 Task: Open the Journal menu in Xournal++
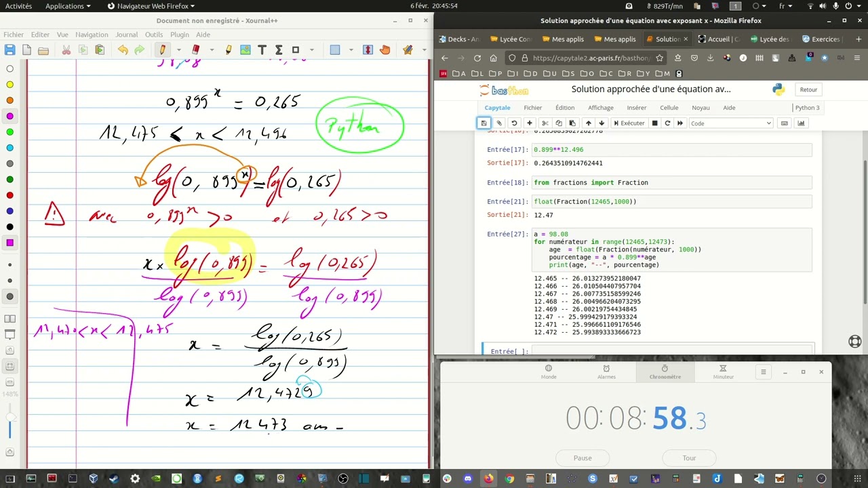point(126,35)
